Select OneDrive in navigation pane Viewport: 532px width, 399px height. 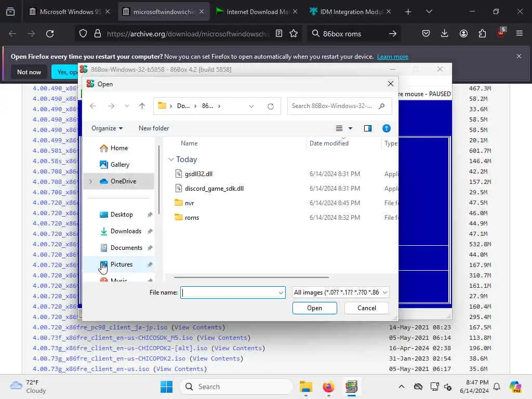pyautogui.click(x=119, y=181)
